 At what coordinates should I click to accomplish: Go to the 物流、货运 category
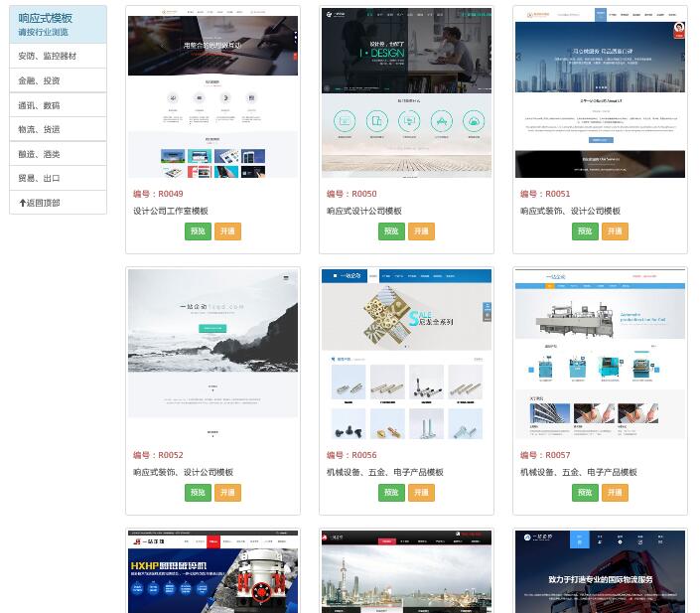tap(58, 129)
